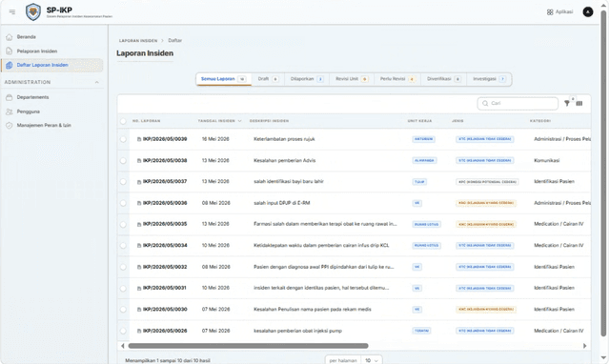Click the Departements icon in sidebar

10,97
